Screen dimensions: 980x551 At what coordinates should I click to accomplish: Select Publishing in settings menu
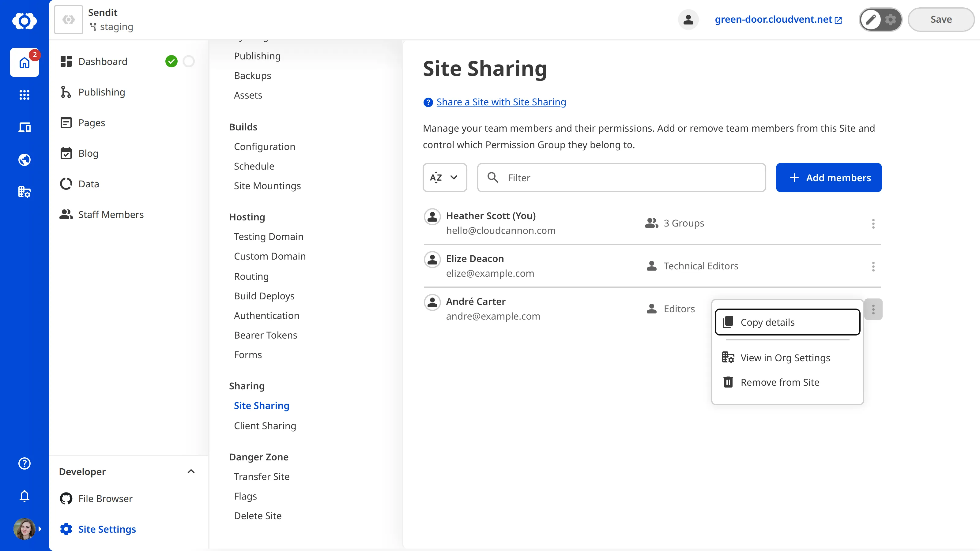(257, 56)
